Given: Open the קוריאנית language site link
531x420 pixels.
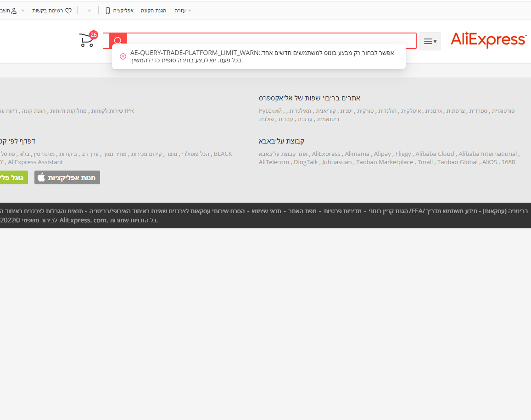Looking at the screenshot, I should tap(326, 111).
